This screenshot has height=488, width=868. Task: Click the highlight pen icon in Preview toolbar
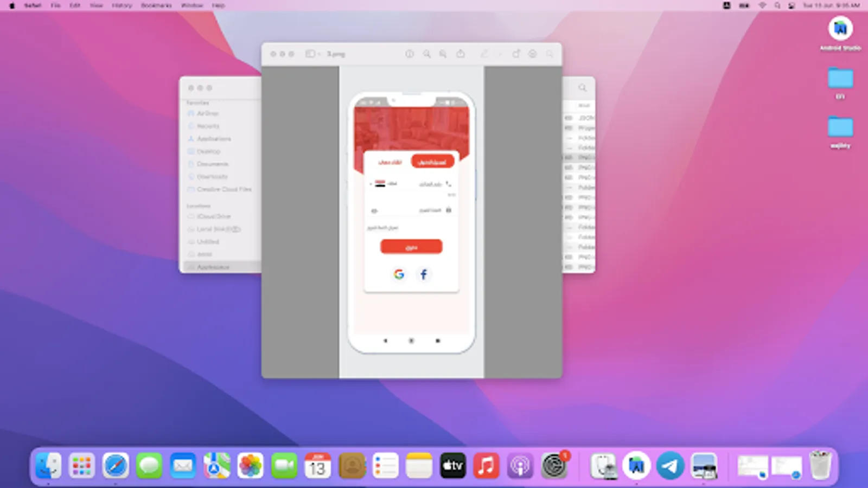[484, 54]
